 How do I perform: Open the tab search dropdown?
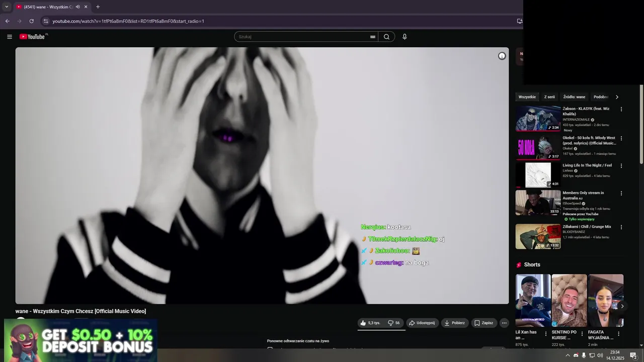pyautogui.click(x=7, y=7)
